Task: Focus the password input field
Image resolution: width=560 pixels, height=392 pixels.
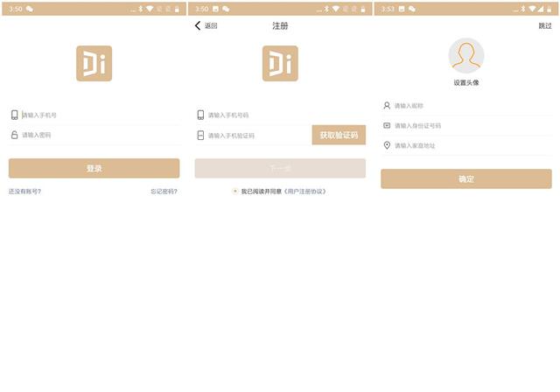Action: click(x=94, y=135)
